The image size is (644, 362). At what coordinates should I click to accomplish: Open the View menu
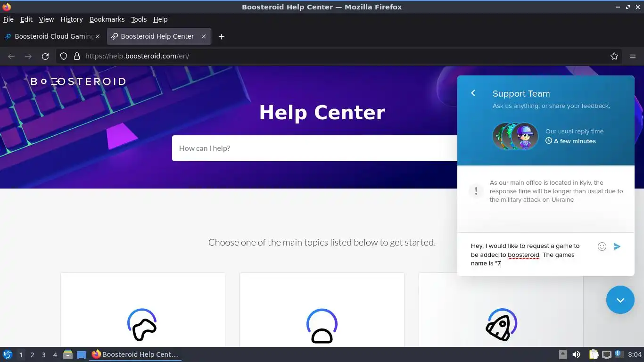(x=46, y=19)
